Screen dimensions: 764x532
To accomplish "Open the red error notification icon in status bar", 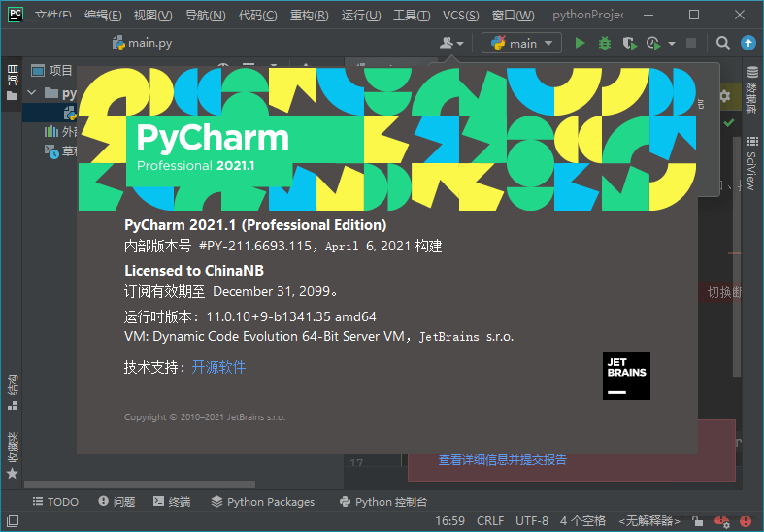I will tap(746, 521).
